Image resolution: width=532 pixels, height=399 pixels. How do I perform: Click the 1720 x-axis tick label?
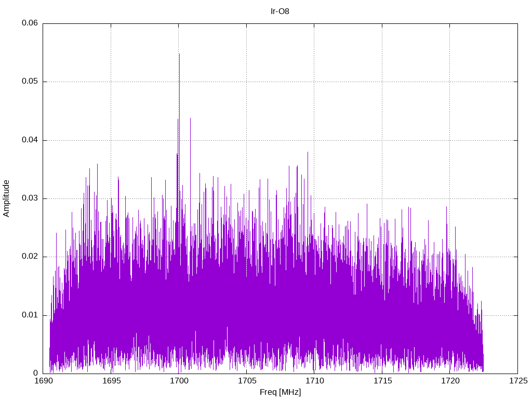coord(450,381)
